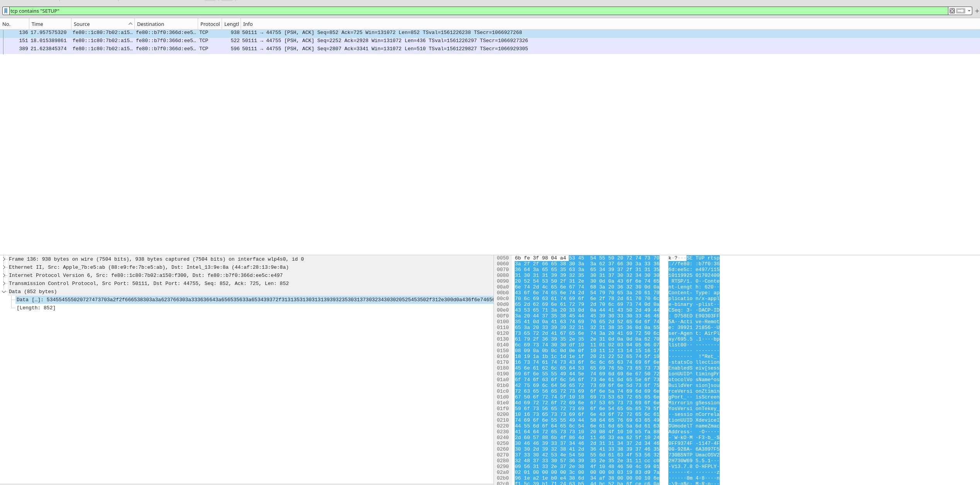Collapse the Data (852 bytes) node

4,292
